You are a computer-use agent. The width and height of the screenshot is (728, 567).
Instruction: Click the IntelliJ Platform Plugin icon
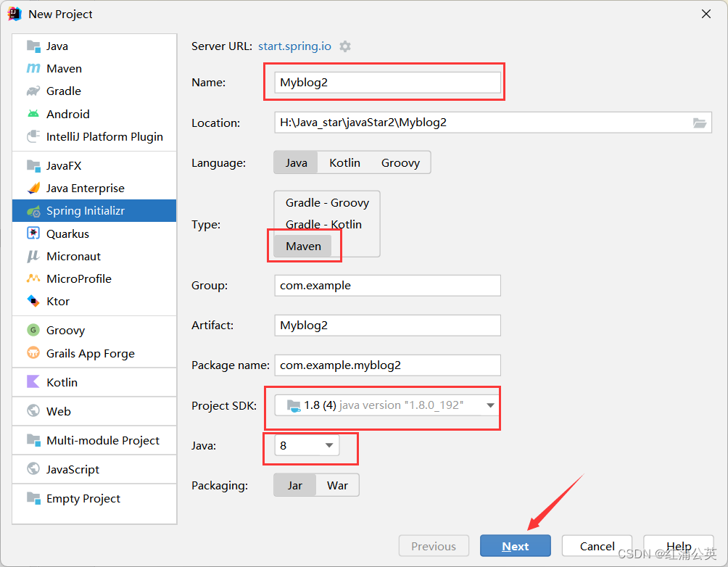33,136
